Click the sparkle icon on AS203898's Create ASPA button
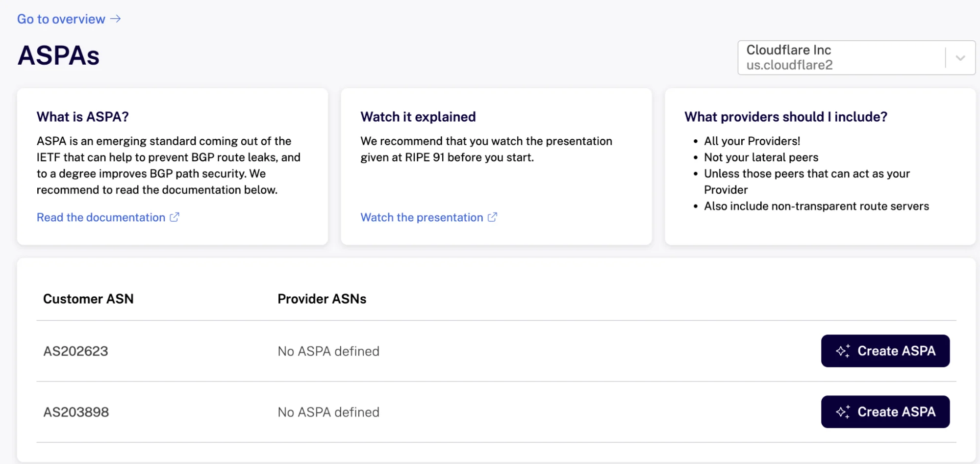980x464 pixels. pos(843,412)
